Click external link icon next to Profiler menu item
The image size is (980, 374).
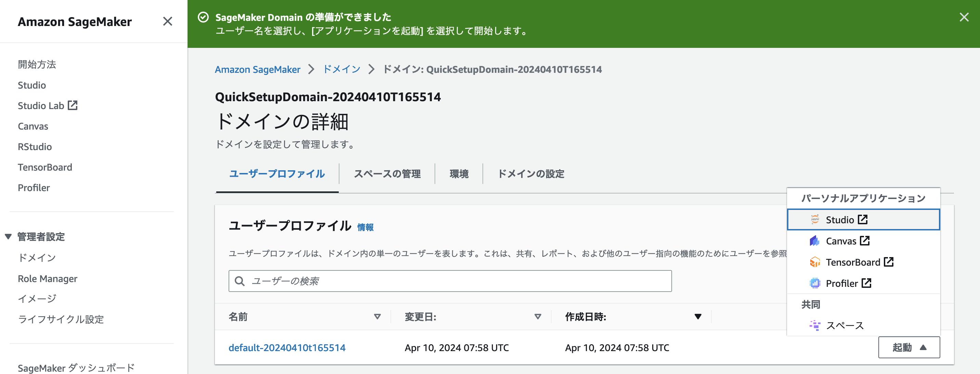point(866,283)
